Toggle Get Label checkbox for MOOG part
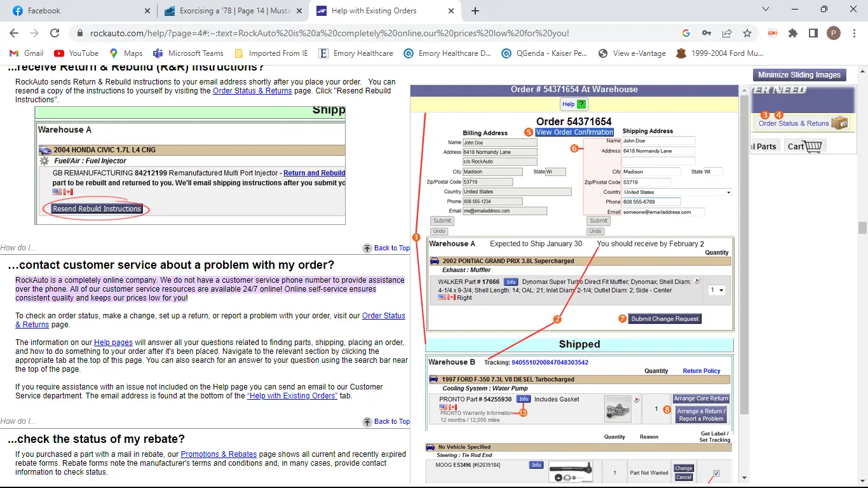 tap(716, 473)
